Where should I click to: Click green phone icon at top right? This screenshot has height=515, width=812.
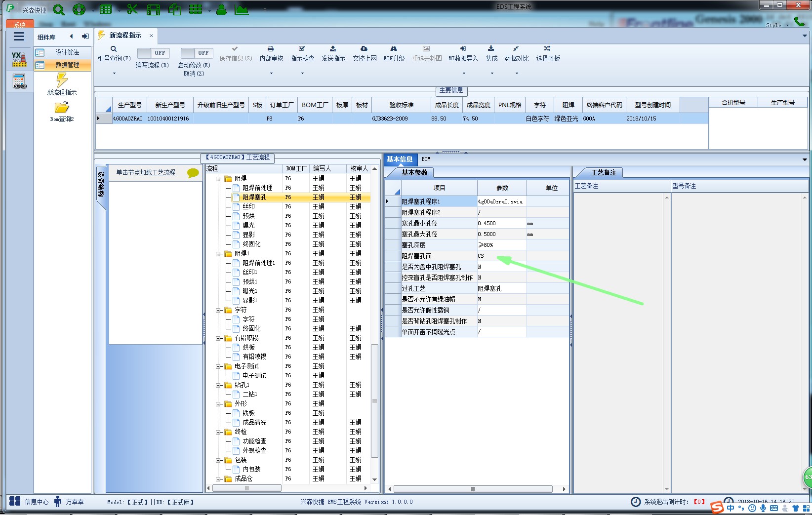click(x=799, y=21)
